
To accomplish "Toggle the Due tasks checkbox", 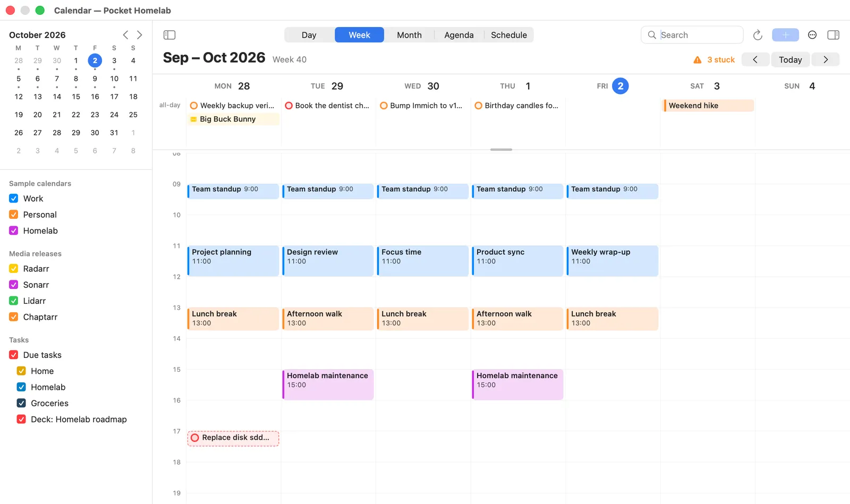I will point(14,355).
